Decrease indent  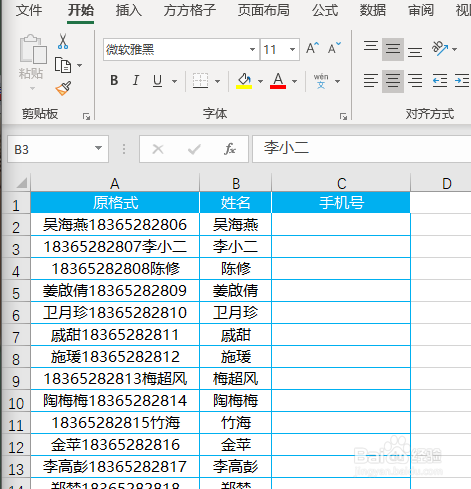pyautogui.click(x=440, y=81)
